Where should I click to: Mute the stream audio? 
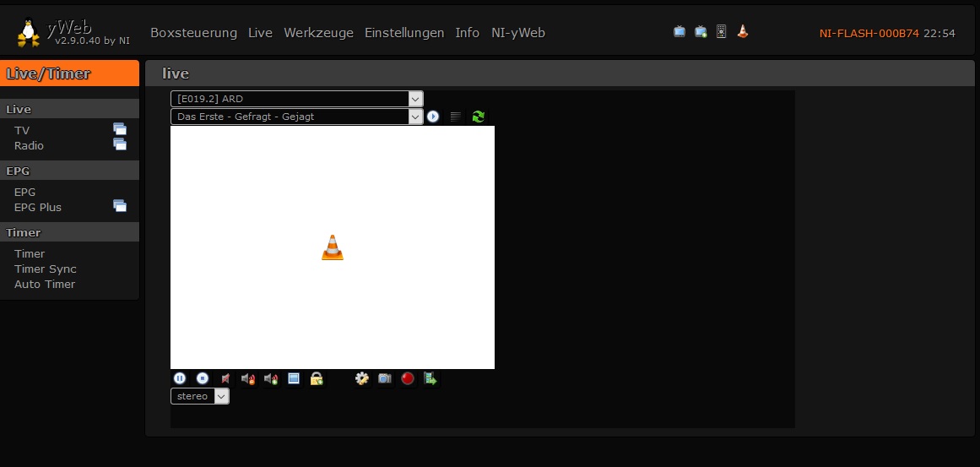225,378
